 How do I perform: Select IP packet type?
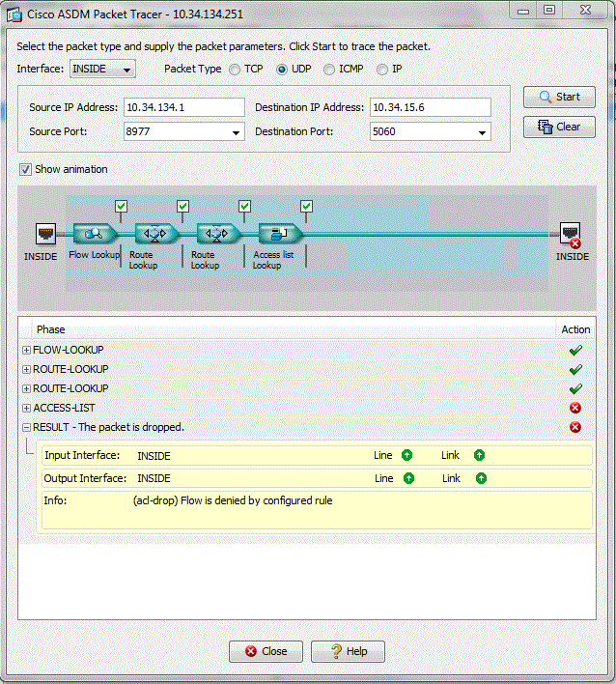click(382, 70)
